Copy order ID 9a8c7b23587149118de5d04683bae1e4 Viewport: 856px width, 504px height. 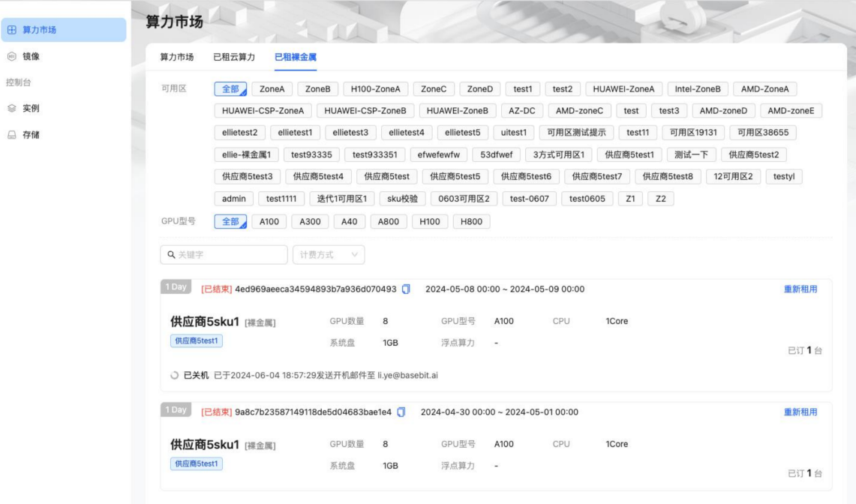(x=401, y=412)
